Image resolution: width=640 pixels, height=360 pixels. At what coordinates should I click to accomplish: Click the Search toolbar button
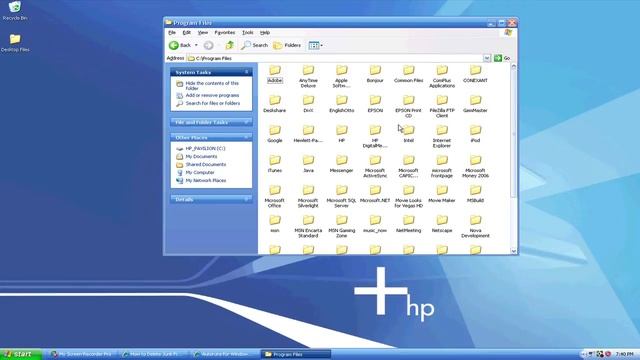point(254,45)
